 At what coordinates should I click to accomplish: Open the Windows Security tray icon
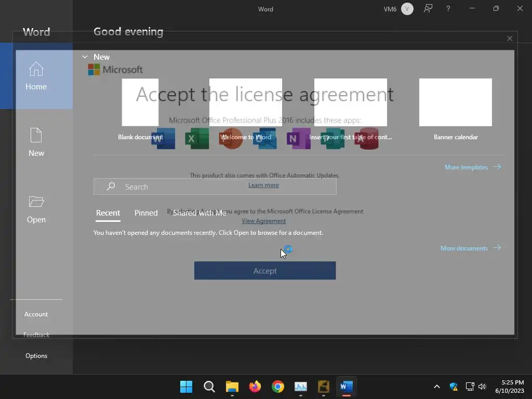[x=453, y=387]
